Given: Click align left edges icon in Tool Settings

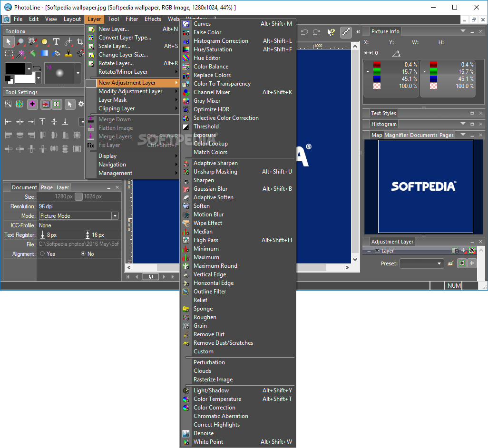Looking at the screenshot, I should pos(9,122).
